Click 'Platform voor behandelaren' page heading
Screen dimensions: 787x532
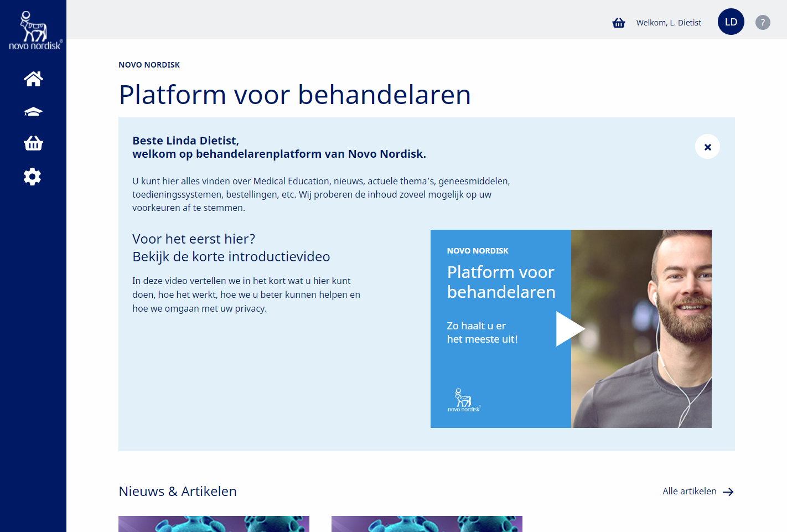tap(295, 95)
